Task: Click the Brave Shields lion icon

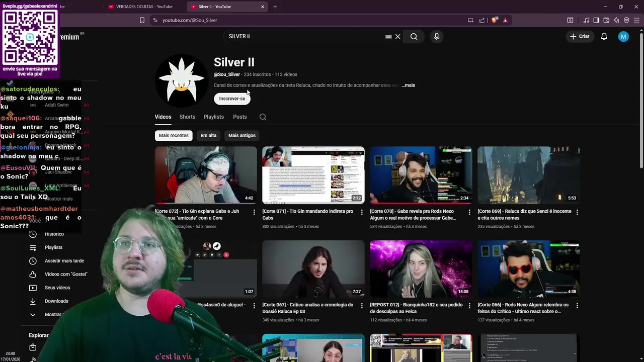Action: tap(495, 20)
